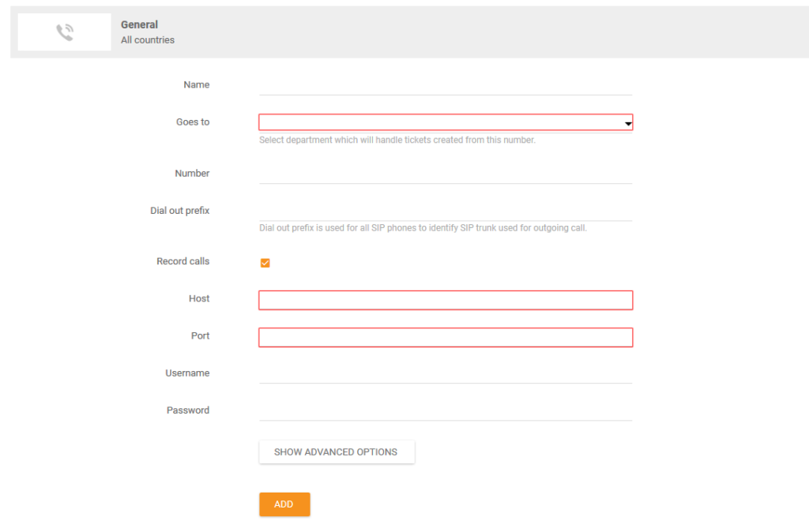809x532 pixels.
Task: Click the Password input field
Action: coord(442,414)
